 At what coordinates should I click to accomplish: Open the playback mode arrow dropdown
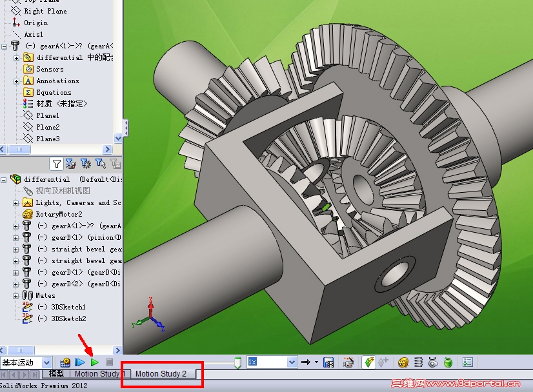click(316, 362)
